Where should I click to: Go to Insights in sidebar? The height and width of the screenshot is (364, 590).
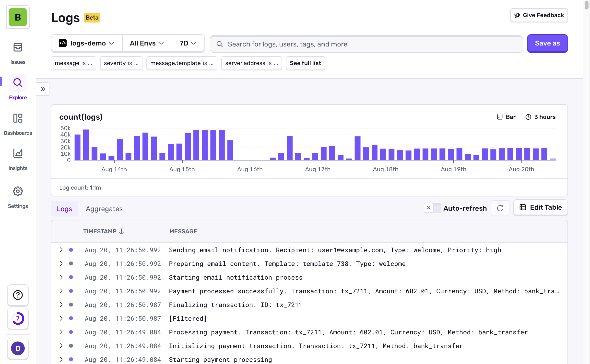[18, 159]
